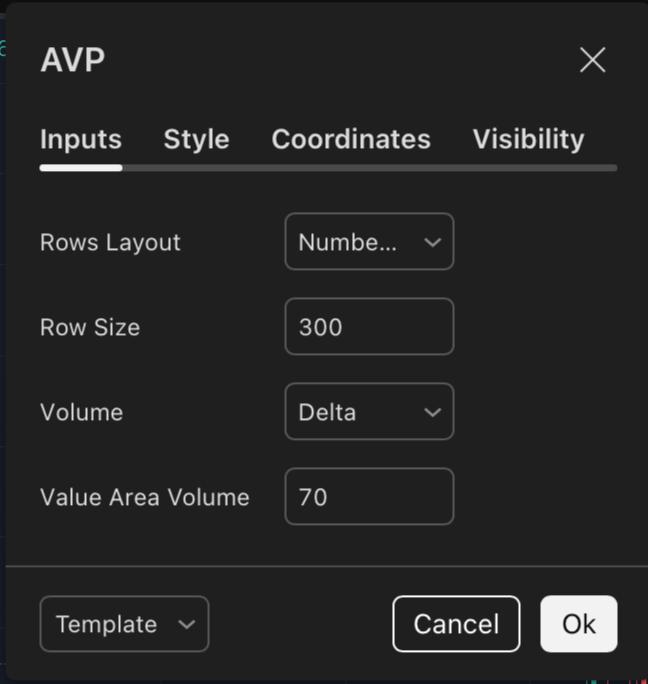Open the Style tab

(196, 139)
